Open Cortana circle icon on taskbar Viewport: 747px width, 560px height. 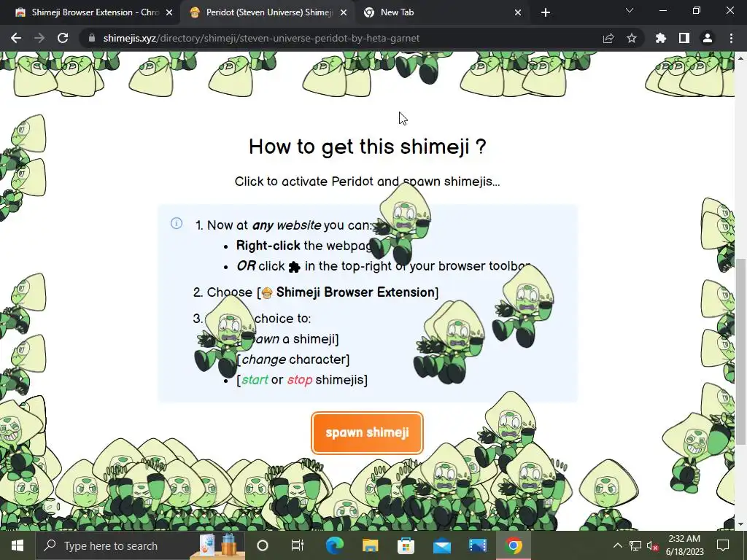pyautogui.click(x=263, y=545)
